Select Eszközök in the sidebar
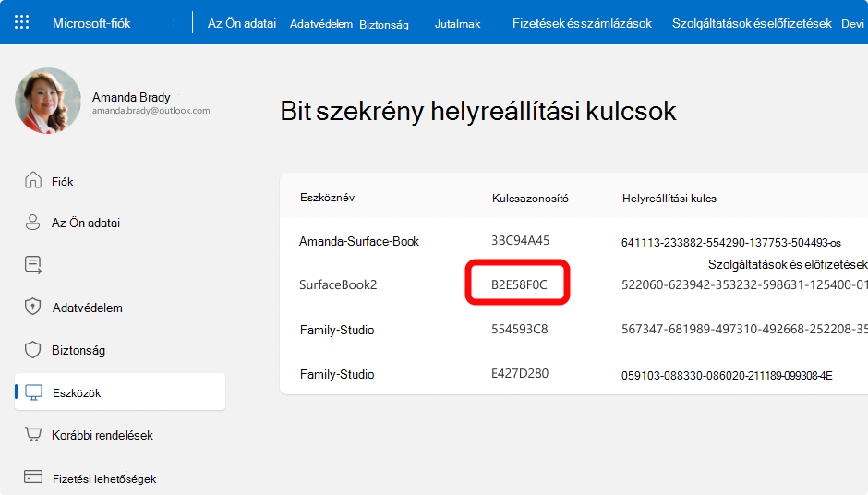Image resolution: width=868 pixels, height=495 pixels. tap(119, 392)
